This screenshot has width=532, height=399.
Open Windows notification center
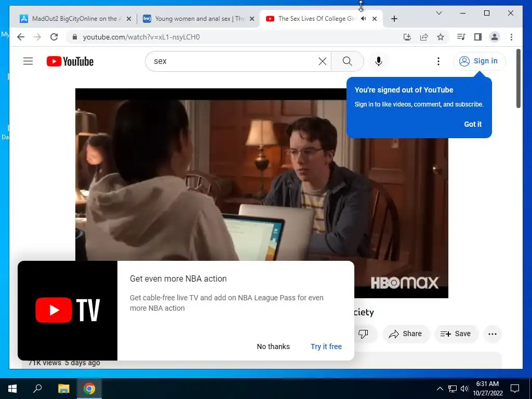point(515,389)
